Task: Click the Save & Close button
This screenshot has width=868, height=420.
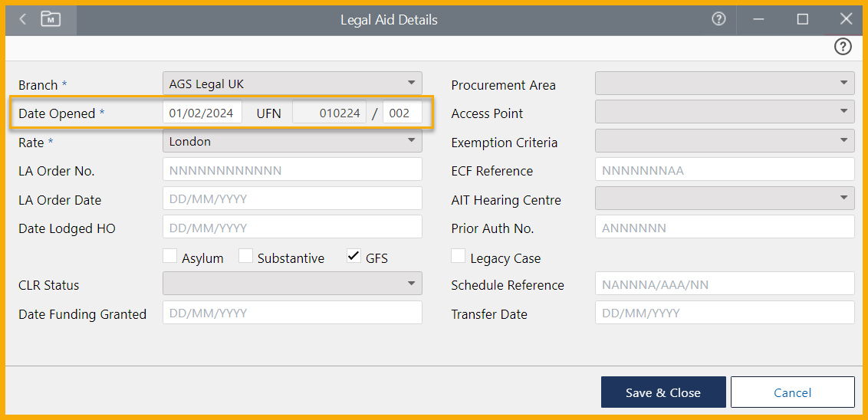Action: pos(663,392)
